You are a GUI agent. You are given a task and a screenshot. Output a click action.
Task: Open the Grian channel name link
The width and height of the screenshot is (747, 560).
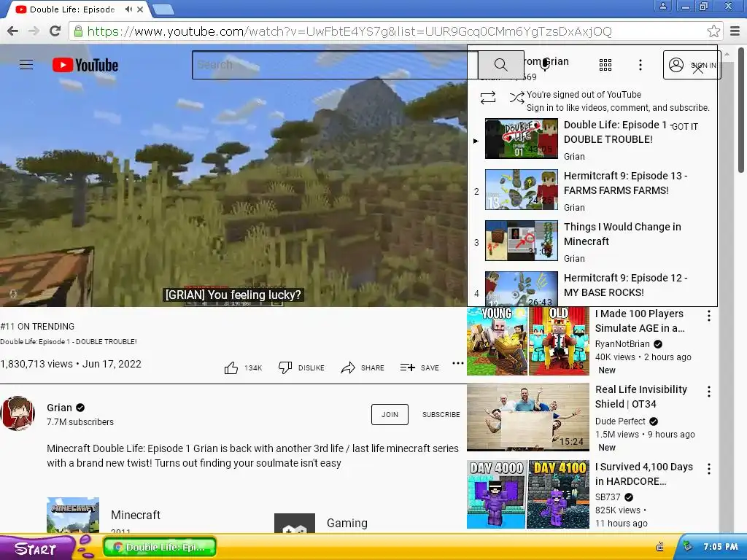click(x=59, y=408)
